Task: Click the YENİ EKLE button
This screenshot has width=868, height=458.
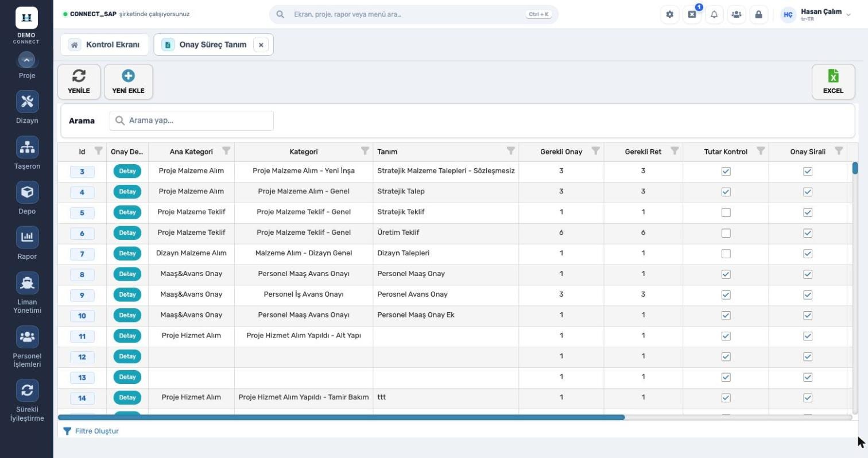Action: [x=128, y=81]
